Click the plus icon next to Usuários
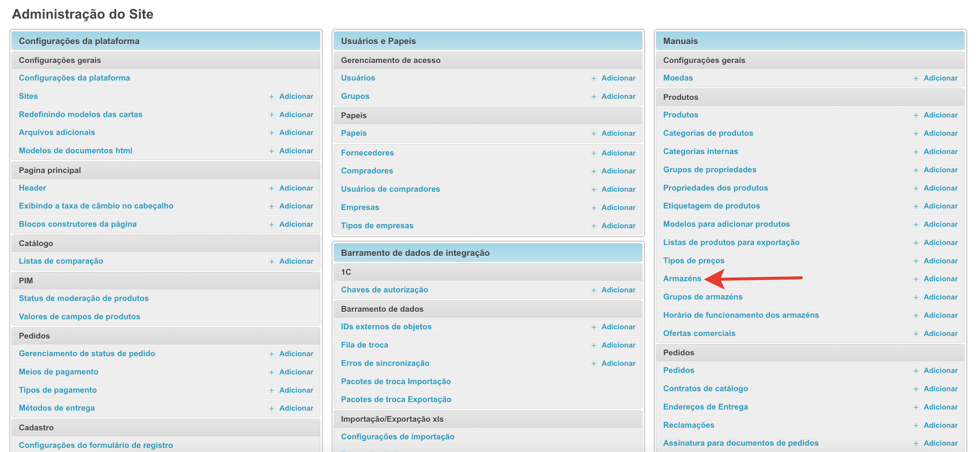 pos(593,78)
